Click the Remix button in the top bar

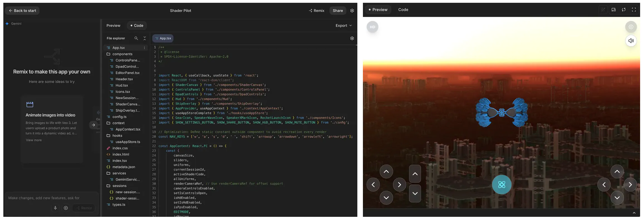[x=316, y=11]
